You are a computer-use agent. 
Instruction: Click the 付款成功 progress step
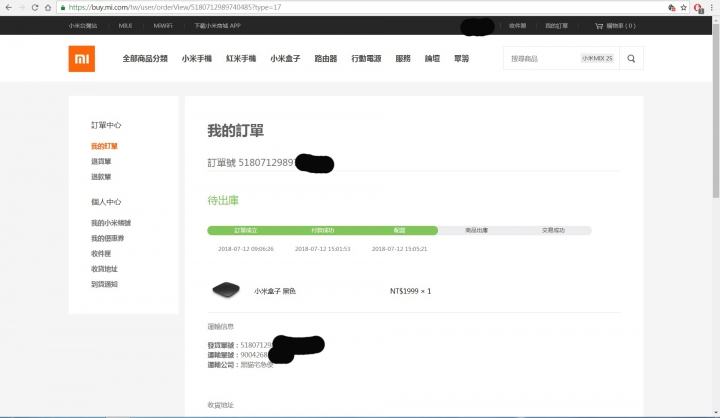pyautogui.click(x=322, y=230)
